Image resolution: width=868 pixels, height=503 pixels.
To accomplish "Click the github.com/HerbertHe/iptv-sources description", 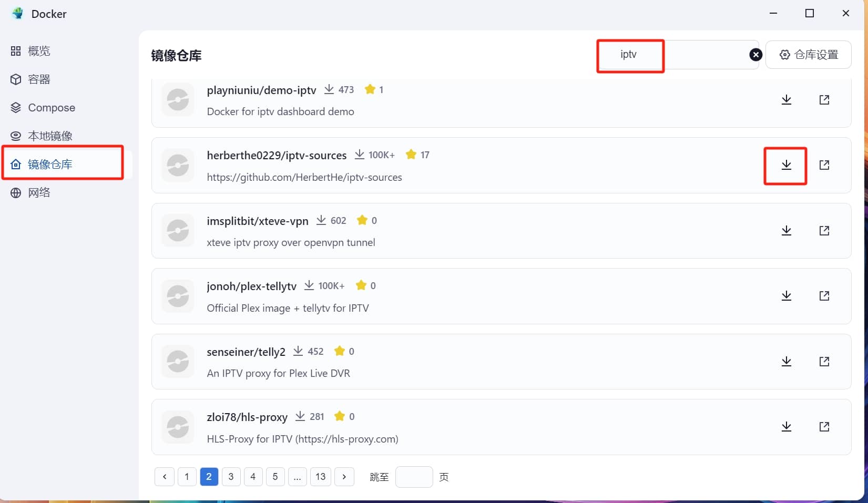I will (304, 177).
